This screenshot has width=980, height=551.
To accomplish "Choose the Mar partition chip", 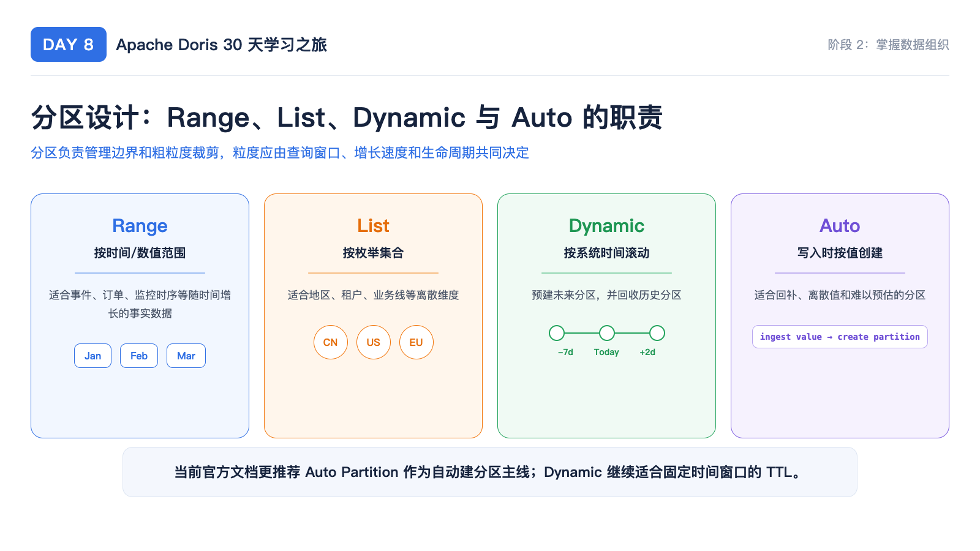I will click(186, 356).
